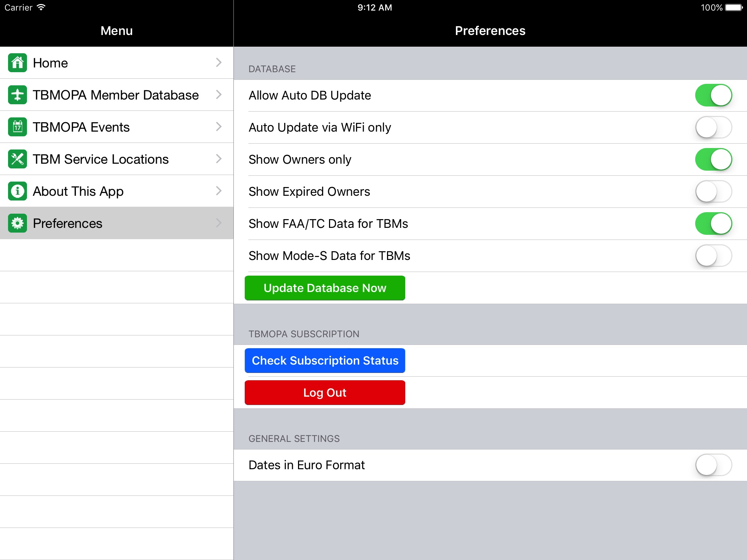Image resolution: width=747 pixels, height=560 pixels.
Task: Click Check Subscription Status button
Action: pos(325,360)
